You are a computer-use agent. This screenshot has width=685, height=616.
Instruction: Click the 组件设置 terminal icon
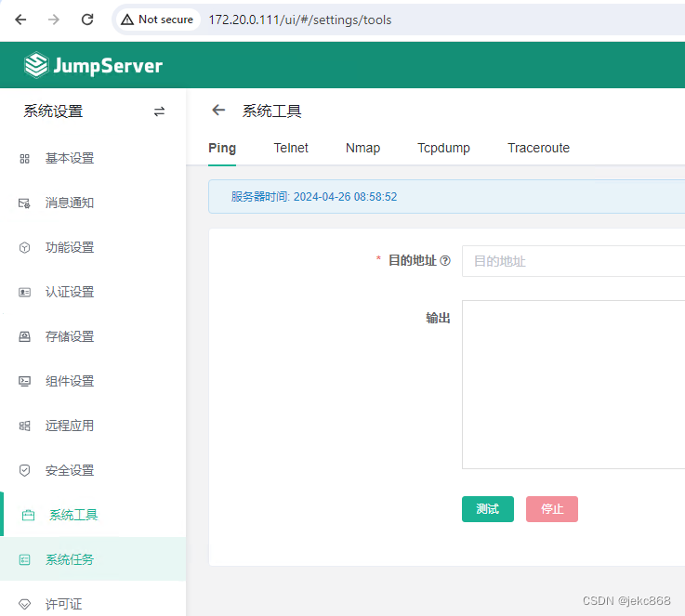click(24, 381)
